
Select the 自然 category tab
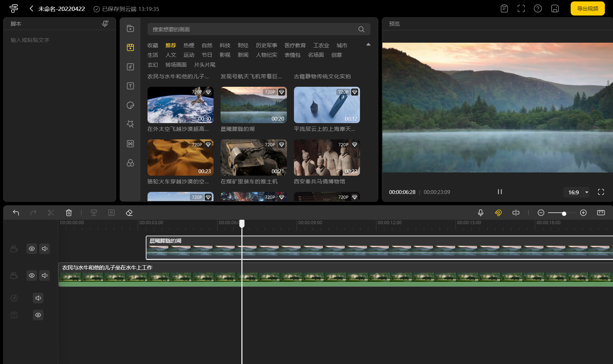[207, 45]
